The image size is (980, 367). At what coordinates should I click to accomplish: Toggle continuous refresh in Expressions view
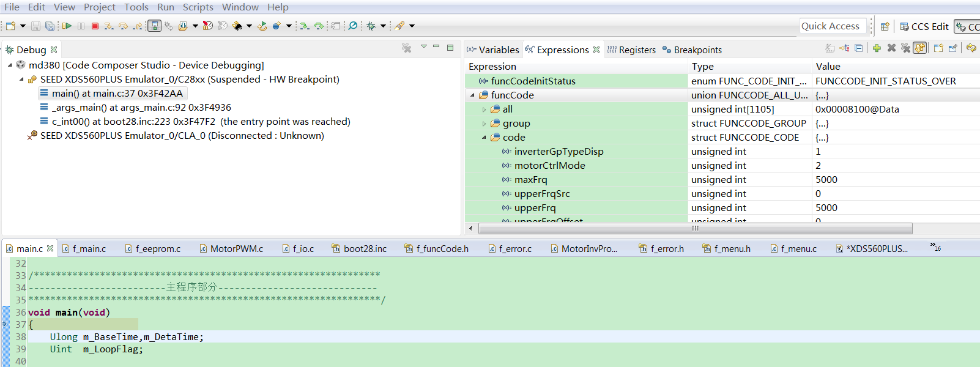coord(919,48)
